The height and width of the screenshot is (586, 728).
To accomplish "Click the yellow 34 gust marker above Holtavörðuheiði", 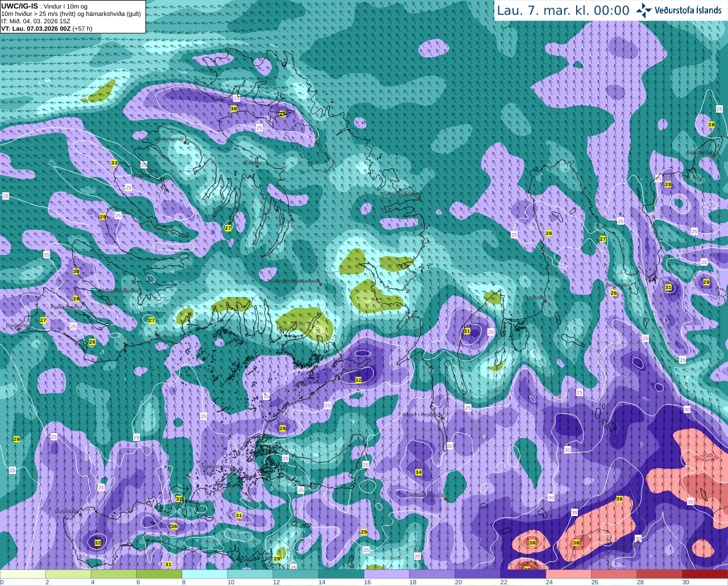I will click(x=419, y=472).
